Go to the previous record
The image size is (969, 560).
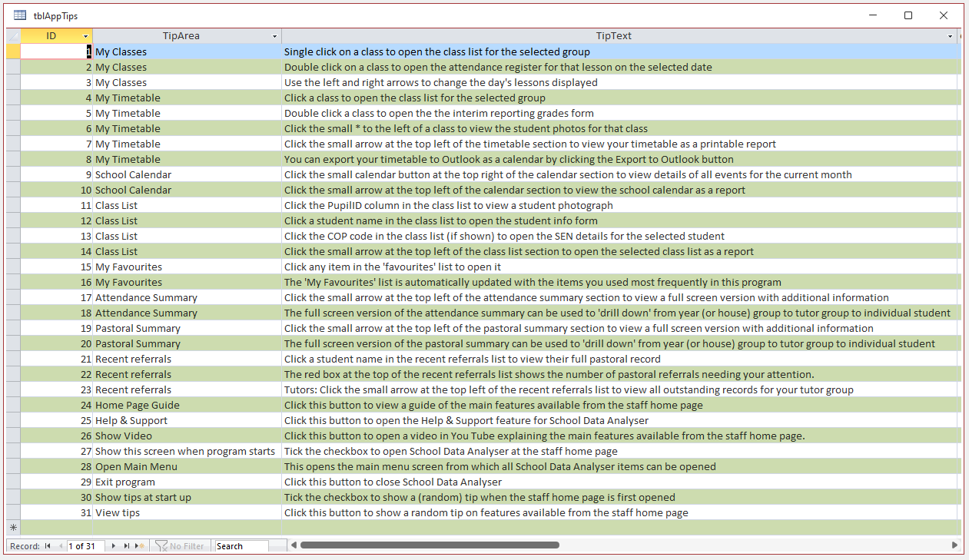(x=59, y=546)
